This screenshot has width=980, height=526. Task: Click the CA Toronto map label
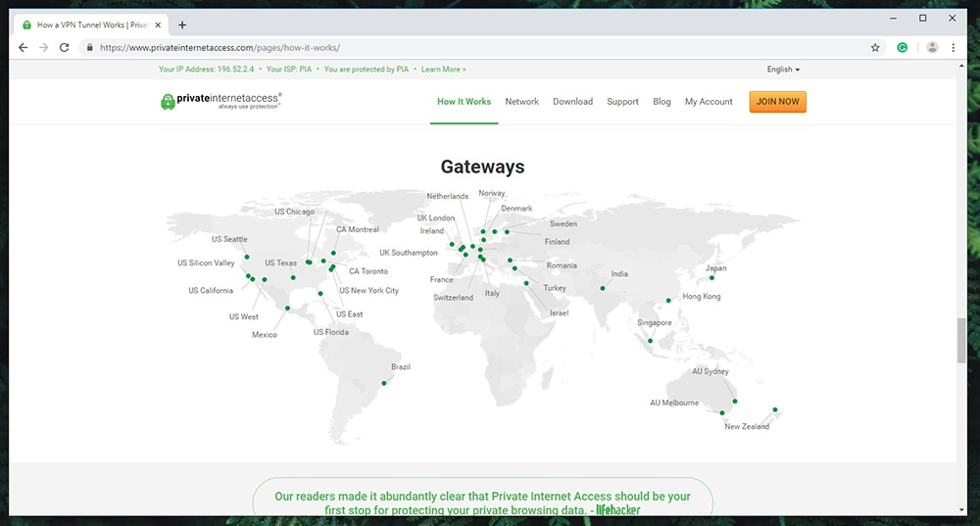[368, 271]
